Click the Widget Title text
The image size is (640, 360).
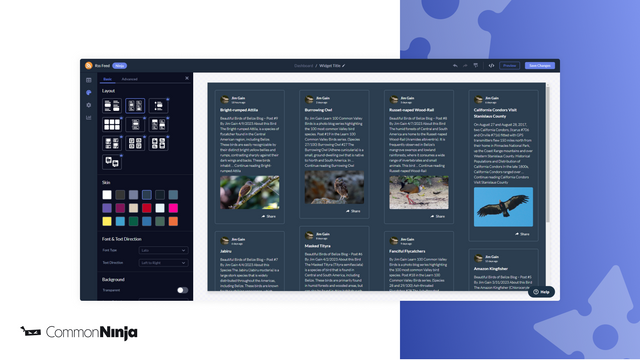pyautogui.click(x=330, y=66)
